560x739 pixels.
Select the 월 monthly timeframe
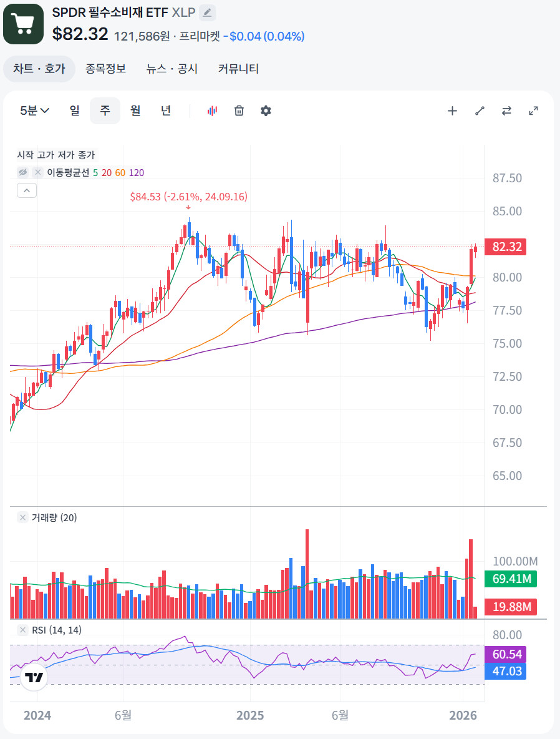[135, 110]
